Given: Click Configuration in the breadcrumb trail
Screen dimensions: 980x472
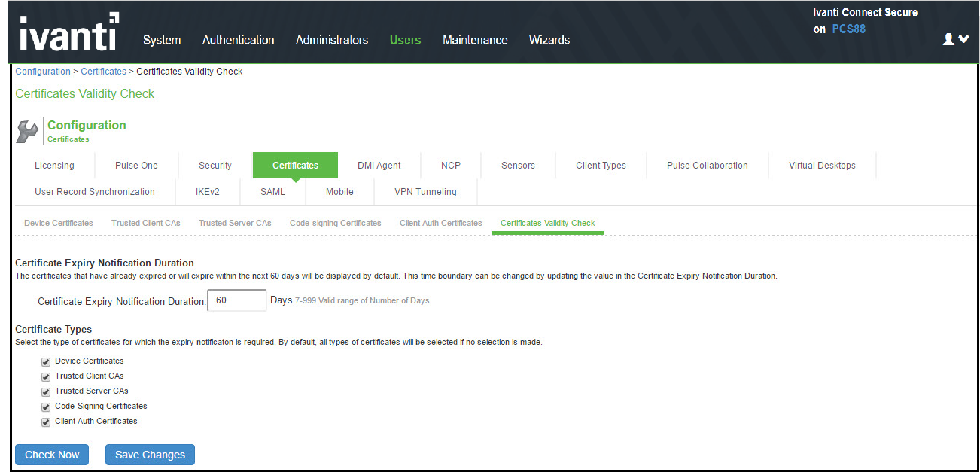Looking at the screenshot, I should (42, 71).
